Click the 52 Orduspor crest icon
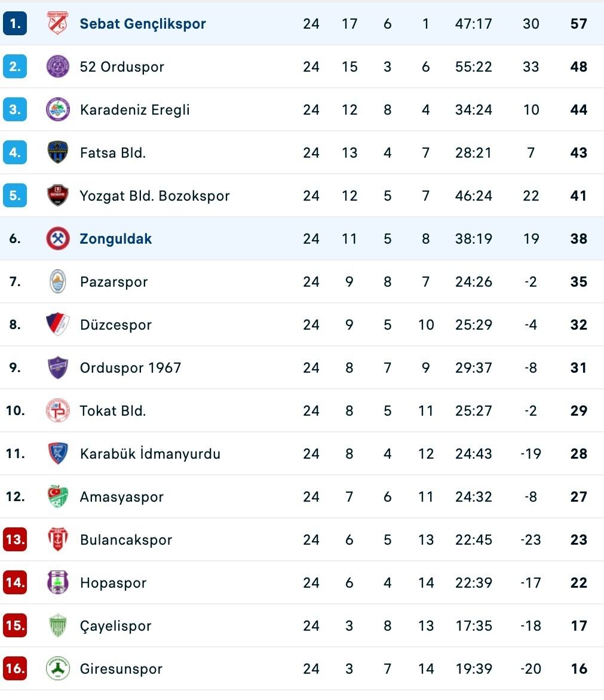Screen dimensions: 604x700 [x=58, y=67]
